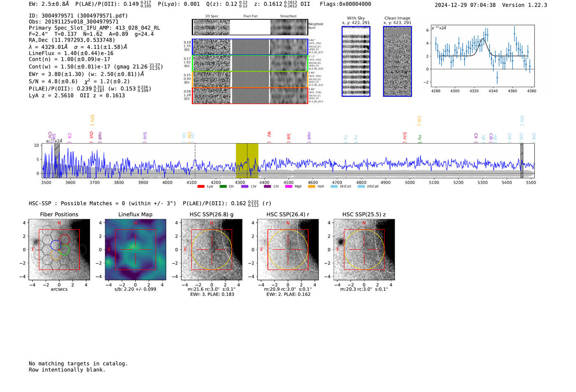Click the green OII legend swatch
The image size is (576, 392).
[223, 186]
